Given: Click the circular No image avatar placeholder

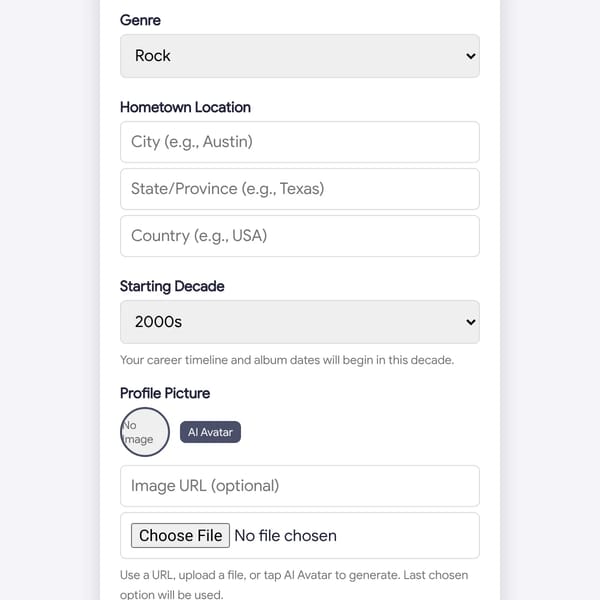Looking at the screenshot, I should pyautogui.click(x=145, y=432).
